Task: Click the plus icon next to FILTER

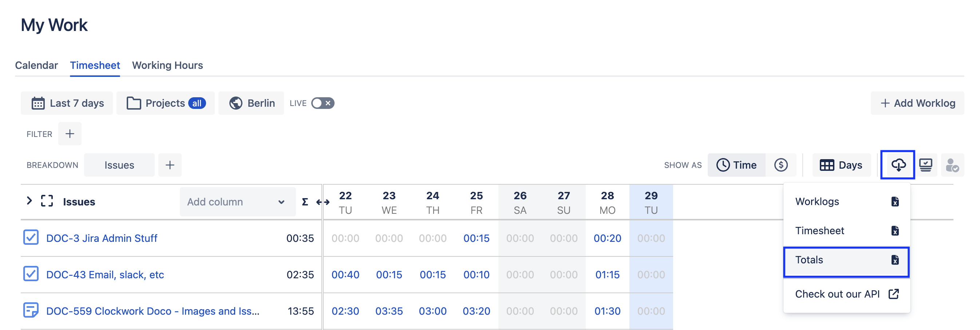Action: (x=70, y=134)
